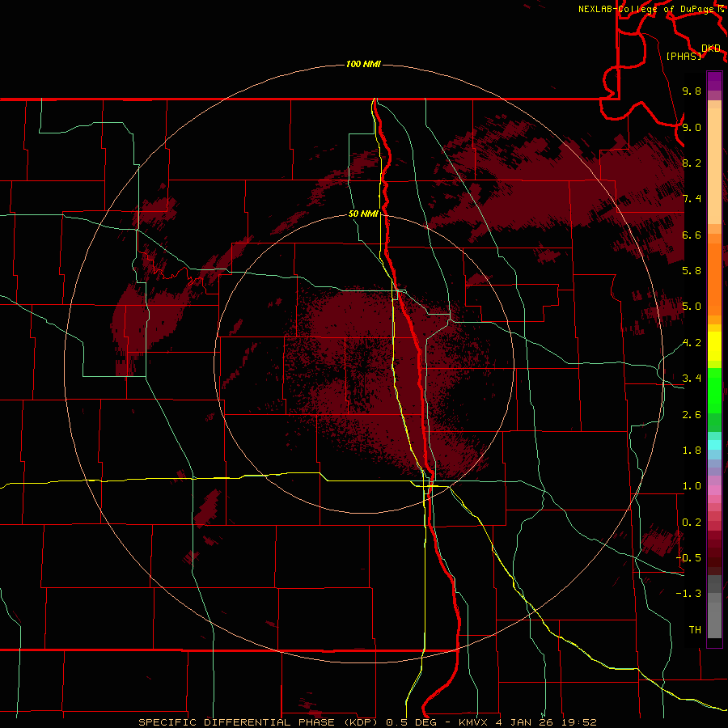
Task: Click the 9.0 scale value
Action: 692,127
